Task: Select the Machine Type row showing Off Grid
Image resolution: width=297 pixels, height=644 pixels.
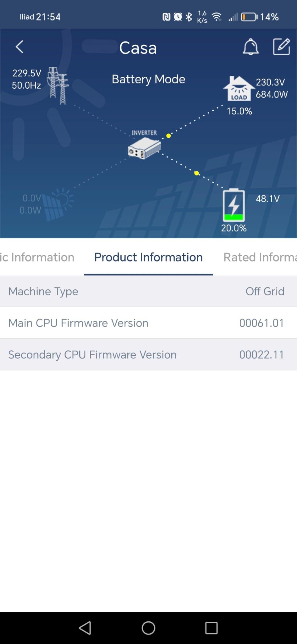Action: (148, 291)
